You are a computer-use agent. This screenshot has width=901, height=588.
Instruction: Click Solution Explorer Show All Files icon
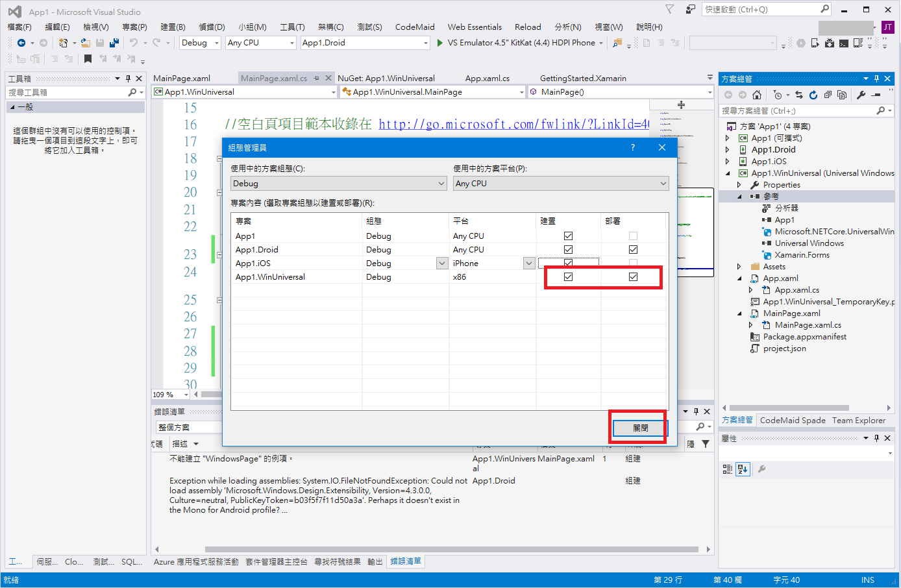[842, 95]
